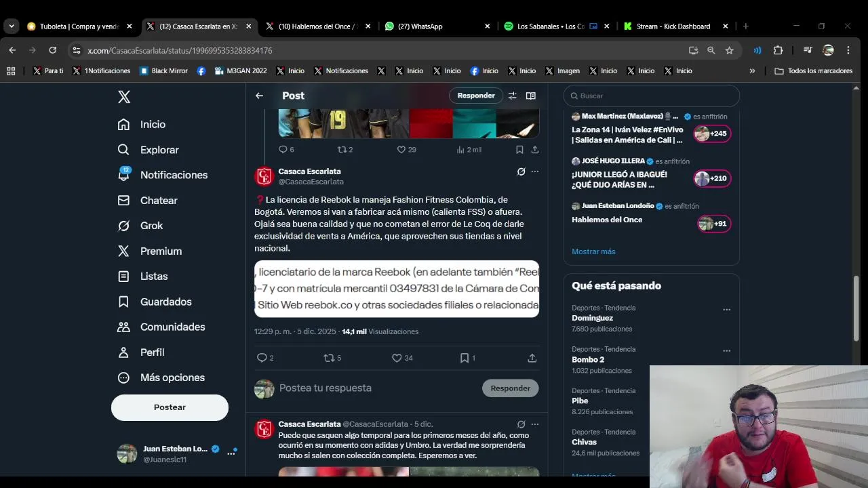
Task: Open Perfil in the sidebar
Action: click(x=140, y=352)
